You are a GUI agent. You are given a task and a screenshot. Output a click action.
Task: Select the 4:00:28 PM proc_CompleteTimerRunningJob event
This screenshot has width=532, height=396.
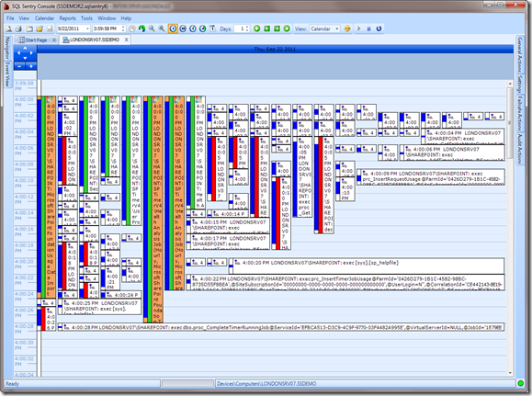[x=281, y=327]
